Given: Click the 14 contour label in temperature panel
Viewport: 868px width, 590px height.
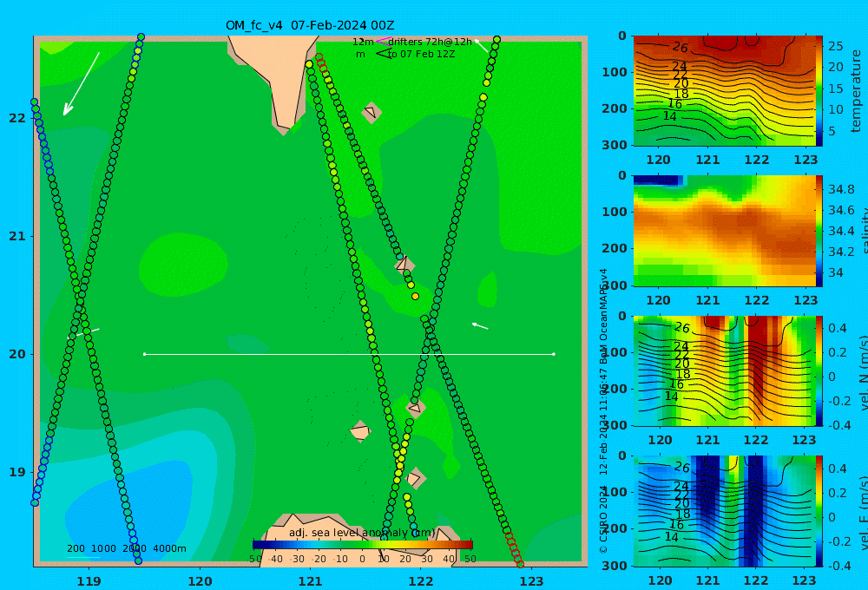Looking at the screenshot, I should (670, 116).
